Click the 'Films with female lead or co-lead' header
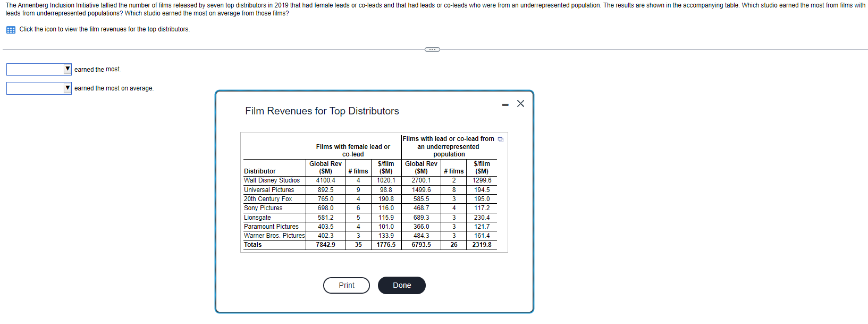The image size is (868, 324). [353, 151]
